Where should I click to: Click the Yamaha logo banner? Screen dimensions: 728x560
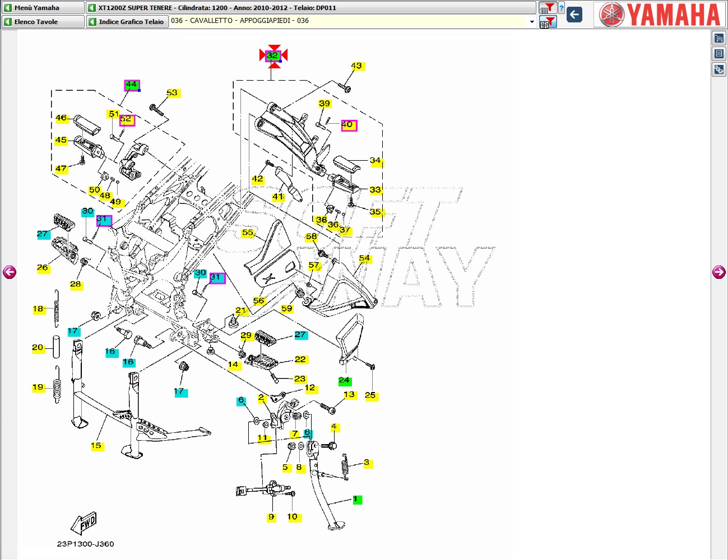660,15
